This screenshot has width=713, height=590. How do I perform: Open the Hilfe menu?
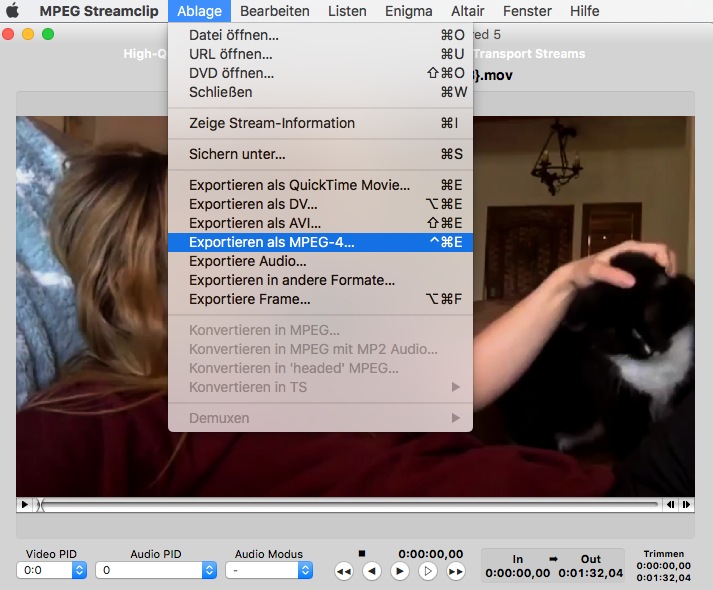(x=584, y=10)
